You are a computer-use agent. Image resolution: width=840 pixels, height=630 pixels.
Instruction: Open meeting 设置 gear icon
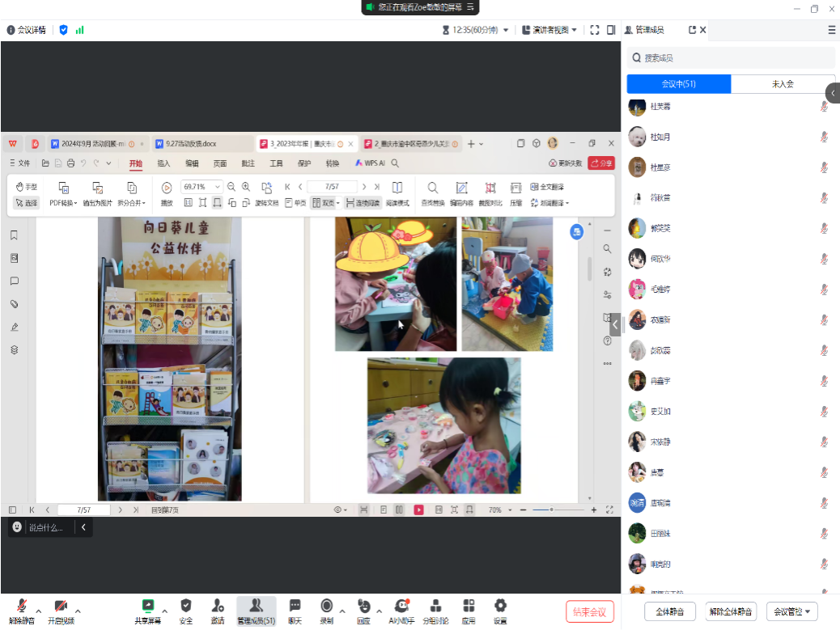point(500,607)
